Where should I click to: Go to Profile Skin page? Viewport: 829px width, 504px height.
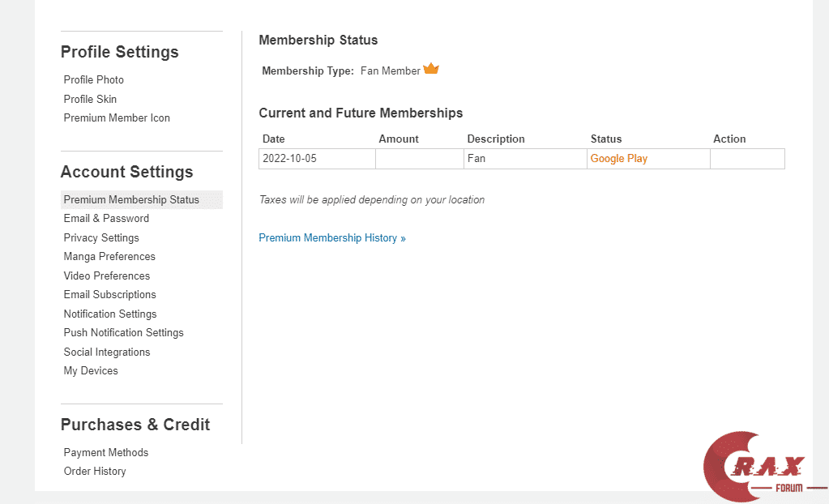[90, 99]
